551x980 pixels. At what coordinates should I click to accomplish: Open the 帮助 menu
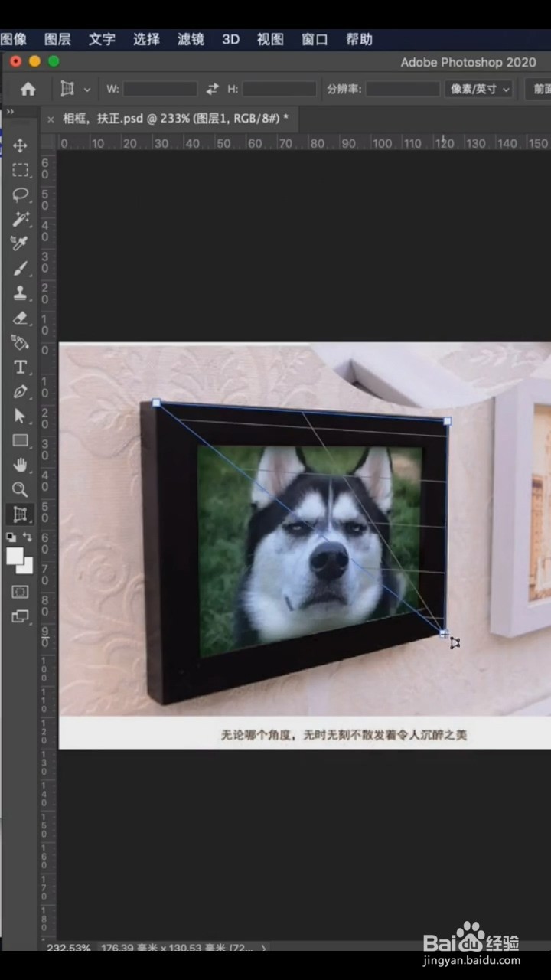359,39
